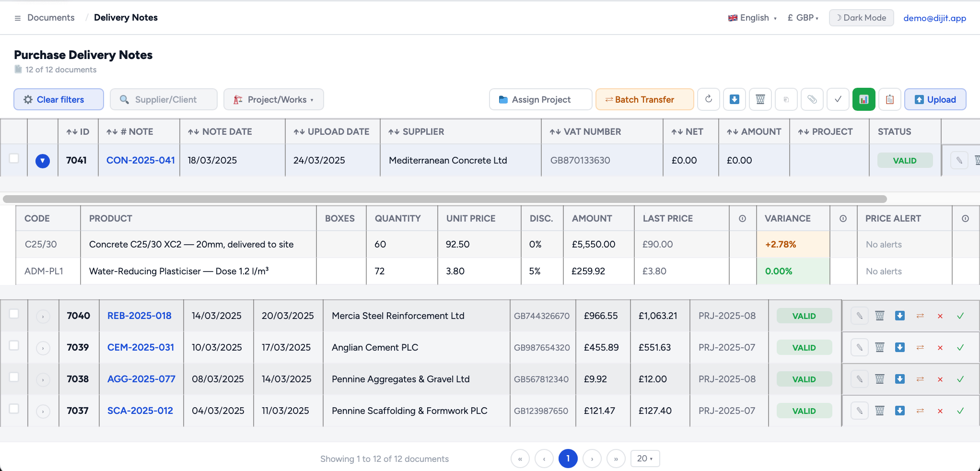Click the Supplier/Client search field
This screenshot has width=980, height=471.
pos(163,99)
